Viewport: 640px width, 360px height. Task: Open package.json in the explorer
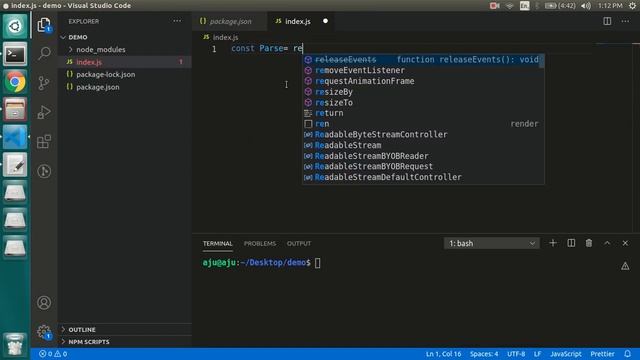[125, 87]
